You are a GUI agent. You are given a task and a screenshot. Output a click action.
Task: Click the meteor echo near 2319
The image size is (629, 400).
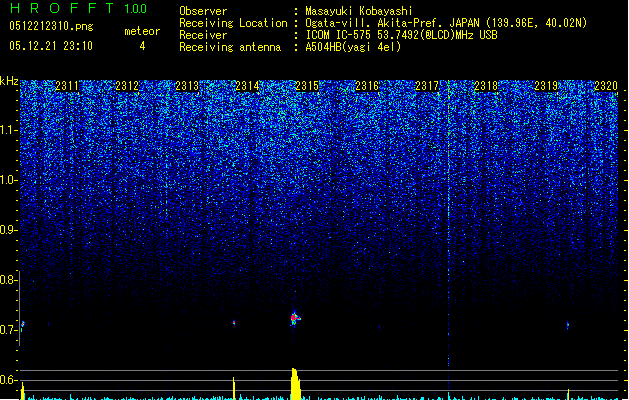[568, 325]
